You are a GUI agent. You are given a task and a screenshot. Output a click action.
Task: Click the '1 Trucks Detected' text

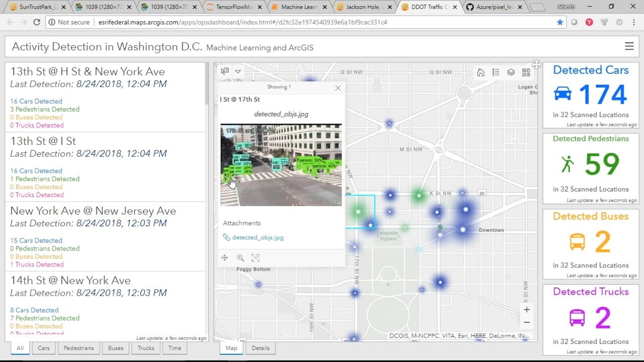coord(37,264)
